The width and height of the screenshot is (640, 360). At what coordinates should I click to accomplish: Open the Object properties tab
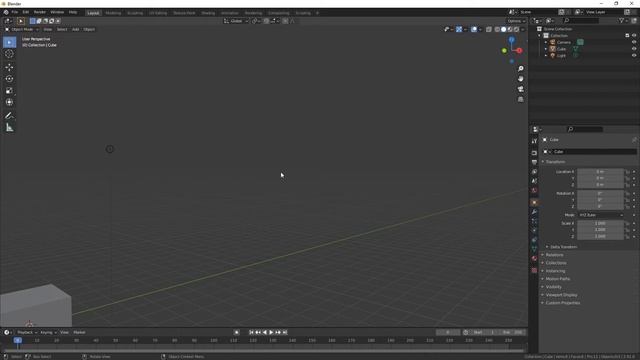(534, 202)
